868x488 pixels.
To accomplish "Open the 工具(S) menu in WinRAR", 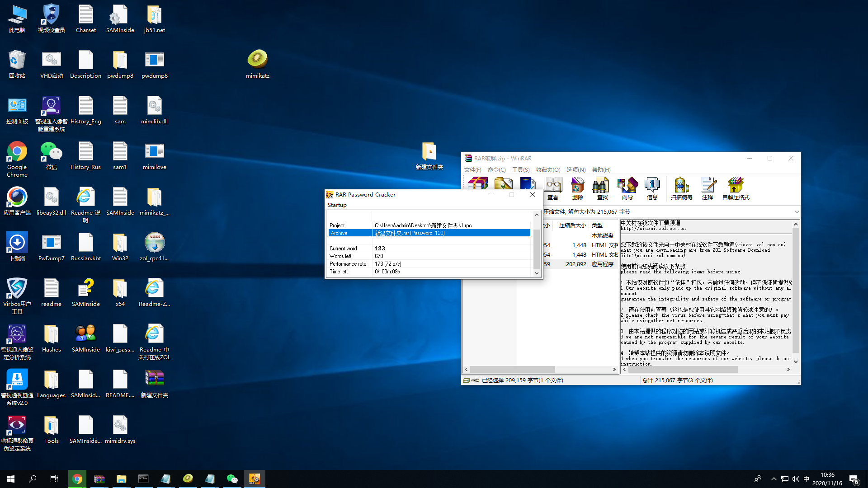I will click(x=520, y=169).
